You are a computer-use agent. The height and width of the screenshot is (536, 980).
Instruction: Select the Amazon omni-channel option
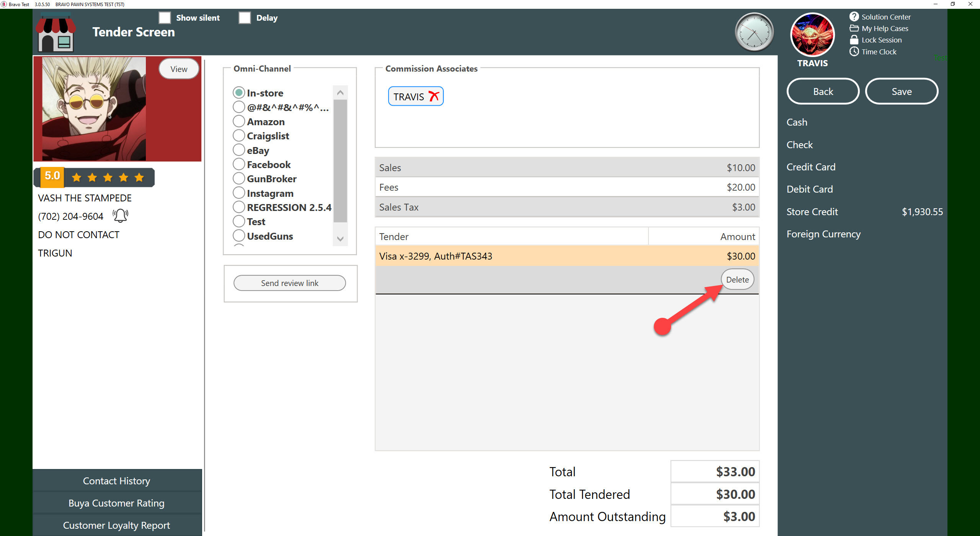pos(239,121)
